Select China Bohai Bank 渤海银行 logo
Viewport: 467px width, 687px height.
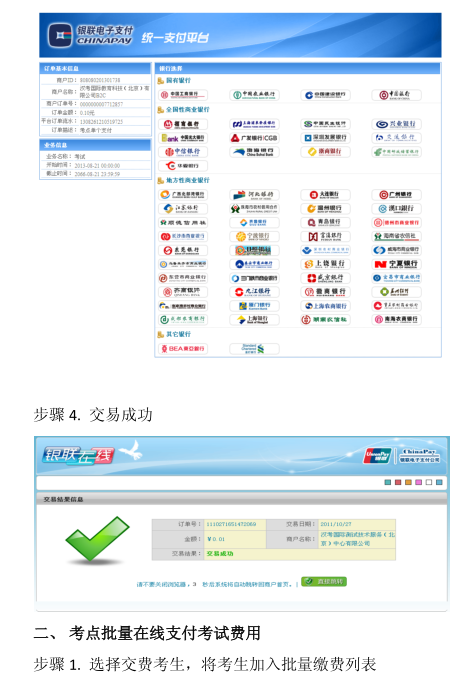click(254, 152)
